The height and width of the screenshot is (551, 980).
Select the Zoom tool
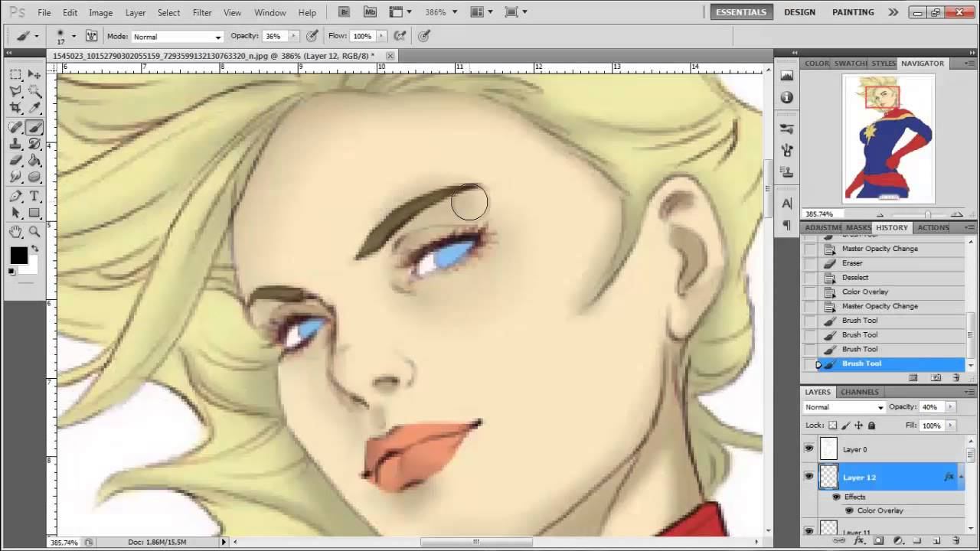click(x=34, y=232)
